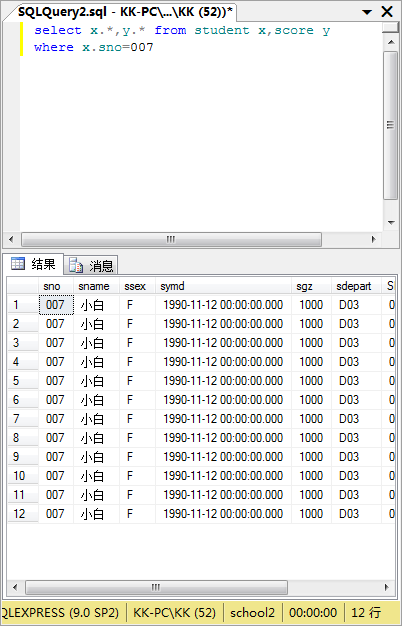This screenshot has height=626, width=402.
Task: Click the results grid scroll left arrow
Action: pyautogui.click(x=15, y=587)
